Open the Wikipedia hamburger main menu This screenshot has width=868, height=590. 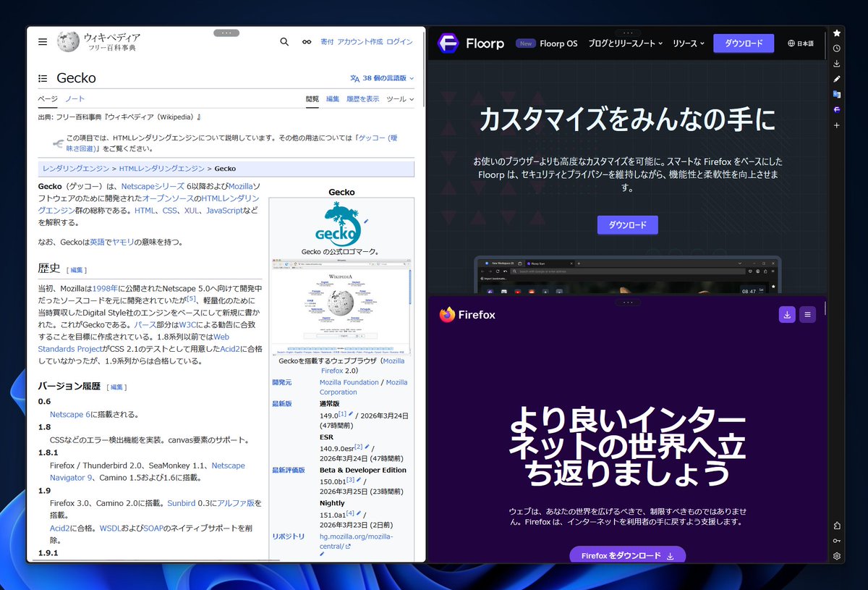pos(42,41)
